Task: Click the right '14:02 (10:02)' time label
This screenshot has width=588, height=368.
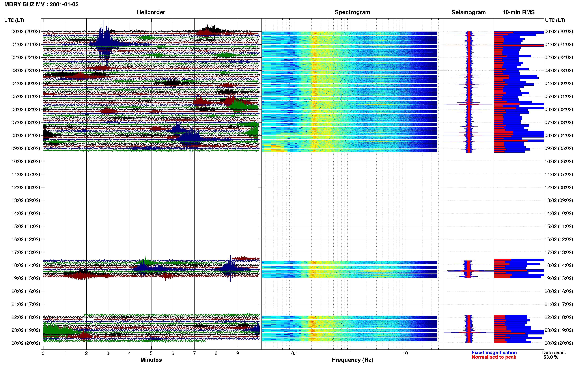Action: click(x=559, y=213)
